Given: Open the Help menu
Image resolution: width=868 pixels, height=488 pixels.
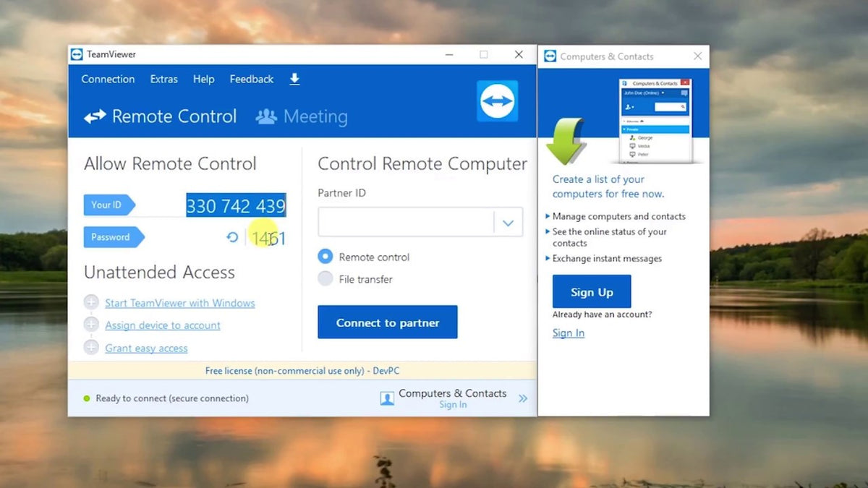Looking at the screenshot, I should [204, 80].
